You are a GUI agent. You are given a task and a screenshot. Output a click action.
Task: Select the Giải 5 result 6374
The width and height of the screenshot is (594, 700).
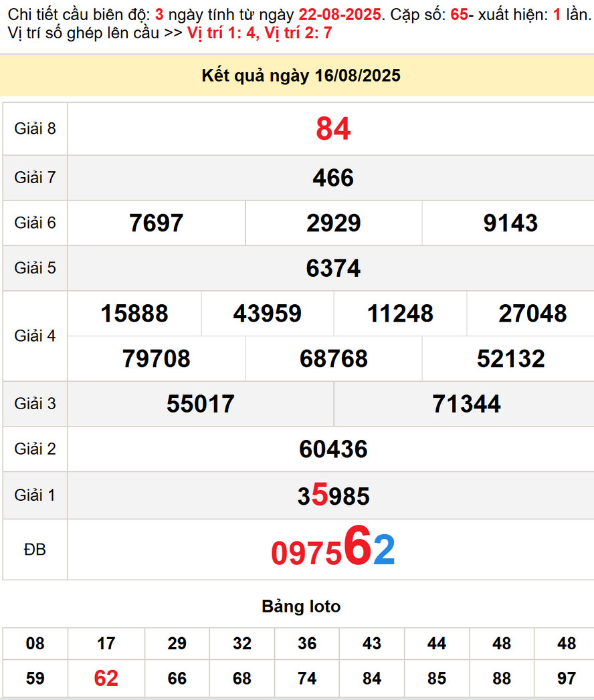333,268
